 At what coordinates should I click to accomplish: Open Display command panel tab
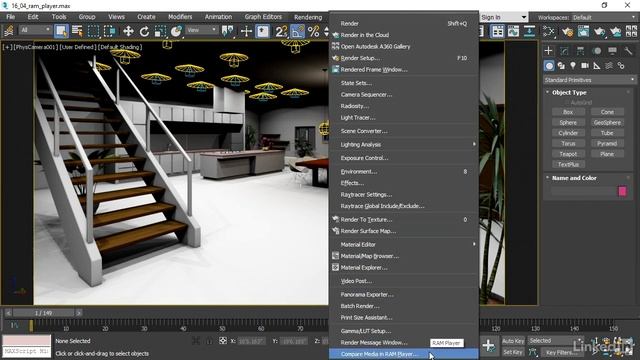coord(612,51)
